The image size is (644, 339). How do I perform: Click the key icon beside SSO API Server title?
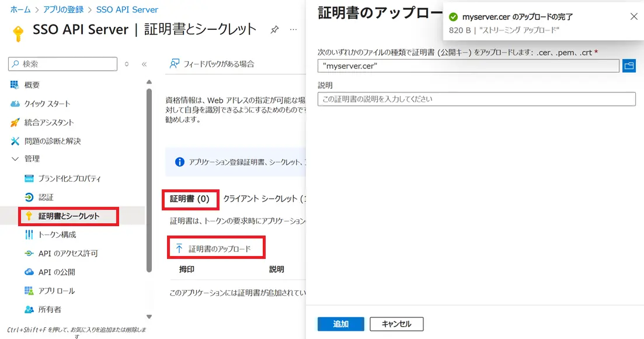[x=18, y=34]
